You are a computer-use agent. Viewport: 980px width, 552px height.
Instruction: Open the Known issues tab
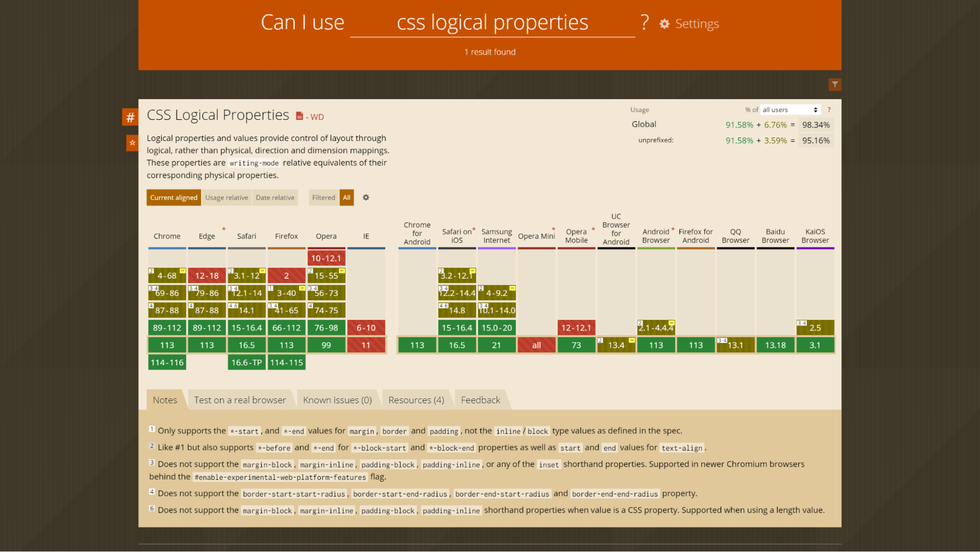pyautogui.click(x=337, y=400)
